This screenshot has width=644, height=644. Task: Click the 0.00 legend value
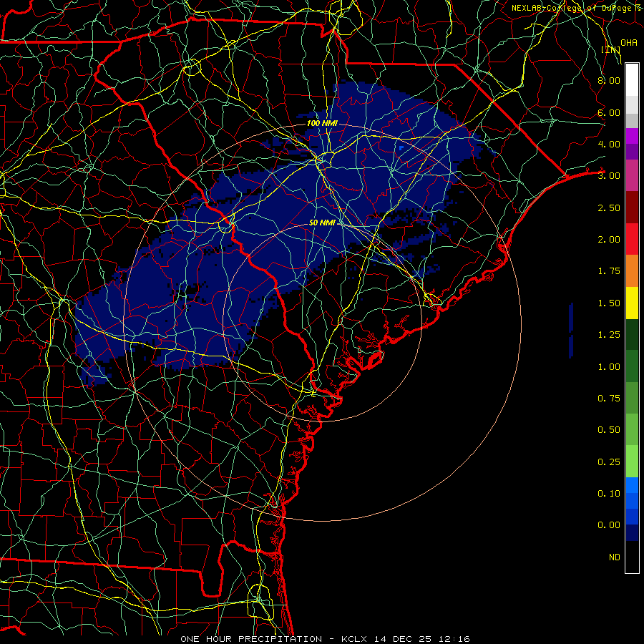coord(609,525)
